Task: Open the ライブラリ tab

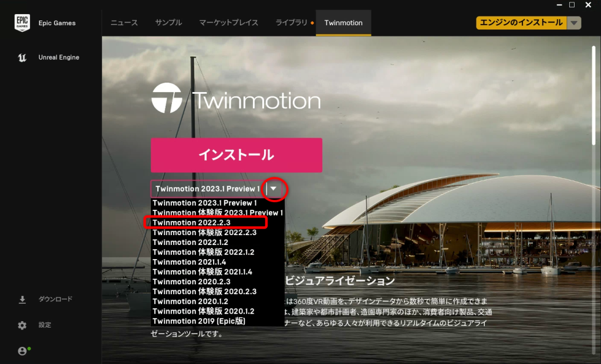Action: pos(291,23)
